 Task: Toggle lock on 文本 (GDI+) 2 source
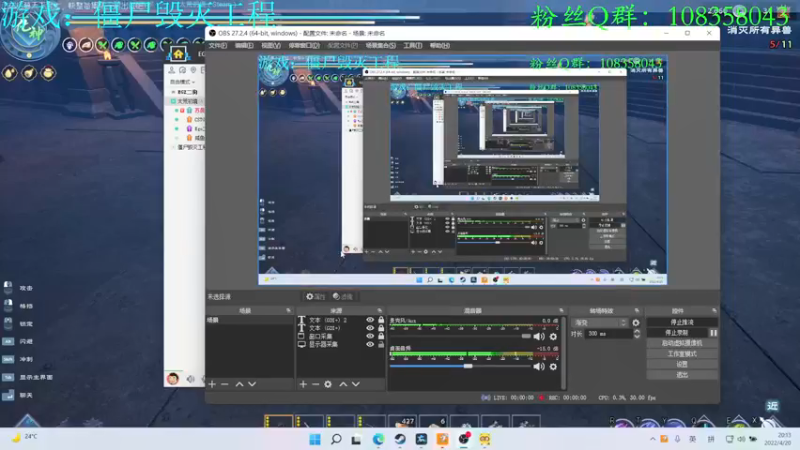point(381,320)
